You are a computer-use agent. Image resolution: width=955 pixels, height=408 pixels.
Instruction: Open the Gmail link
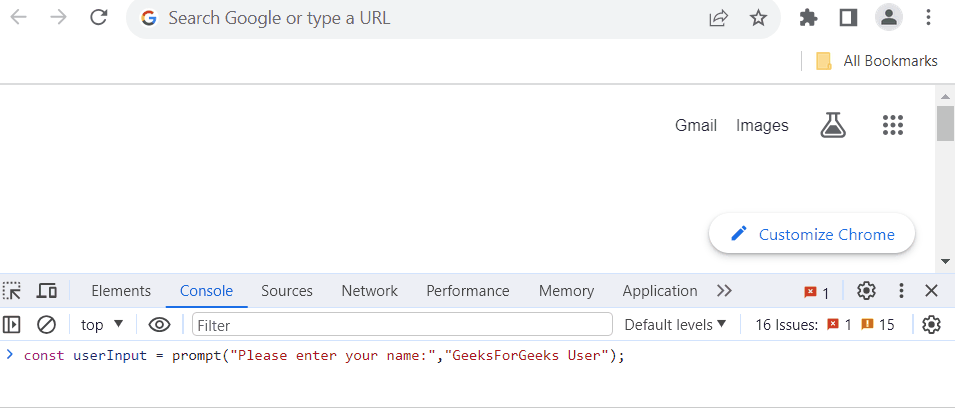[x=696, y=125]
